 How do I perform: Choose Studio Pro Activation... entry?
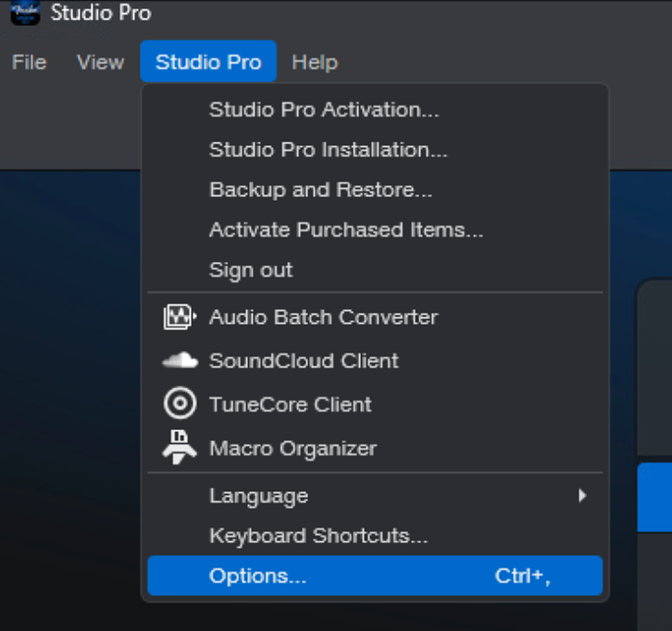point(375,110)
